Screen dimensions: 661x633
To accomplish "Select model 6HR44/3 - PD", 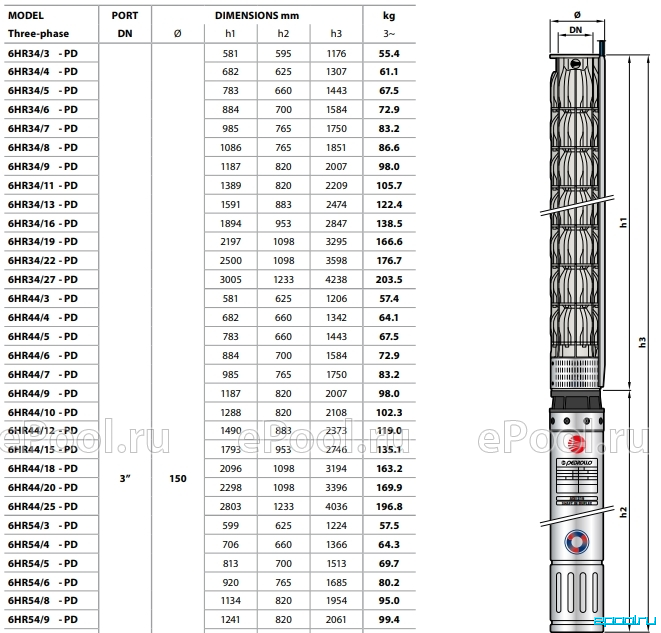I will (x=43, y=298).
